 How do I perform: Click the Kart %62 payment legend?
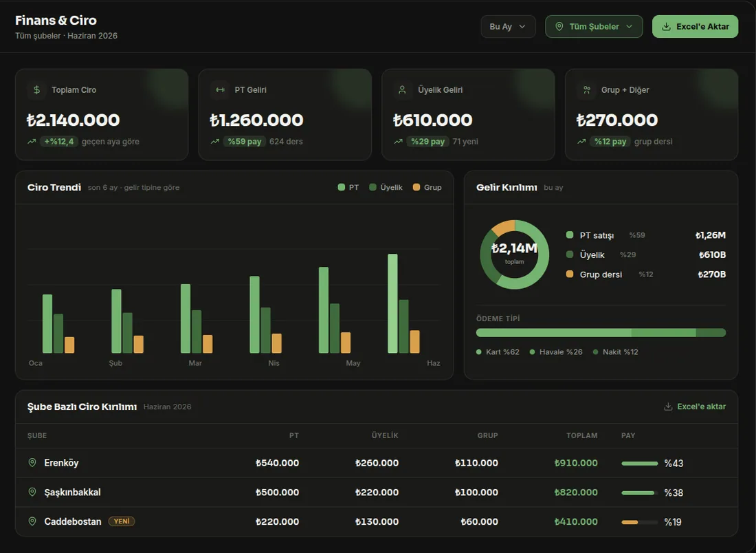click(x=498, y=351)
